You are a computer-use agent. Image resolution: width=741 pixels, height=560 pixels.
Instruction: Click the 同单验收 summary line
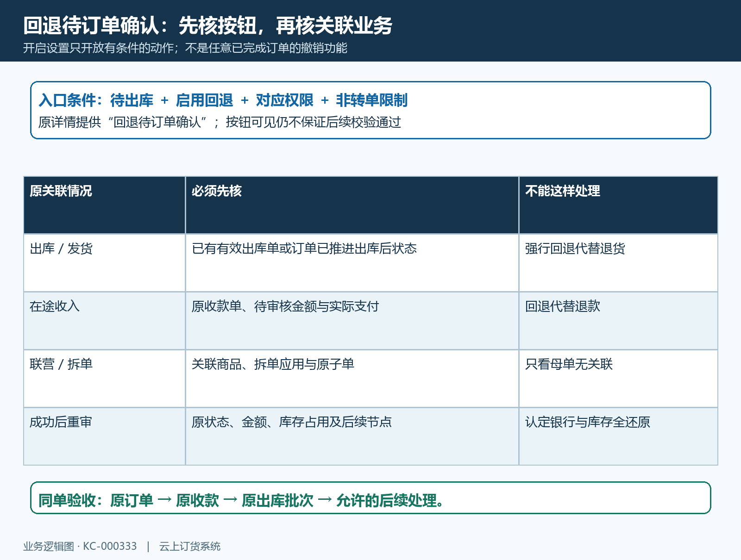242,500
